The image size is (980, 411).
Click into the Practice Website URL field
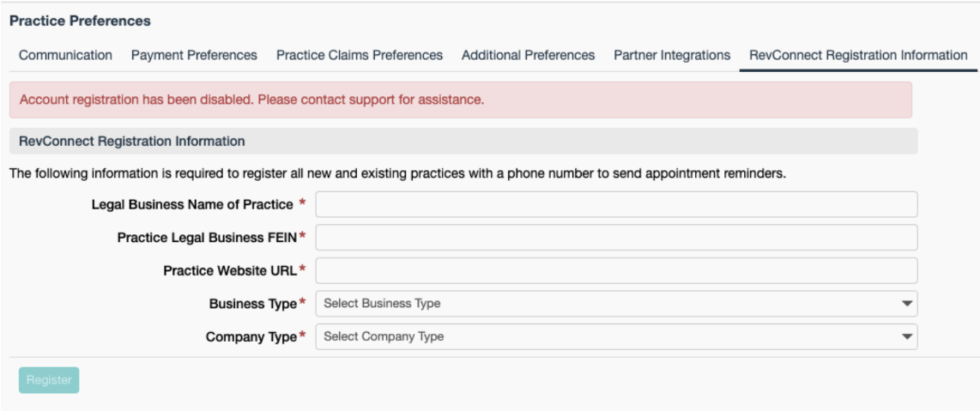click(616, 271)
